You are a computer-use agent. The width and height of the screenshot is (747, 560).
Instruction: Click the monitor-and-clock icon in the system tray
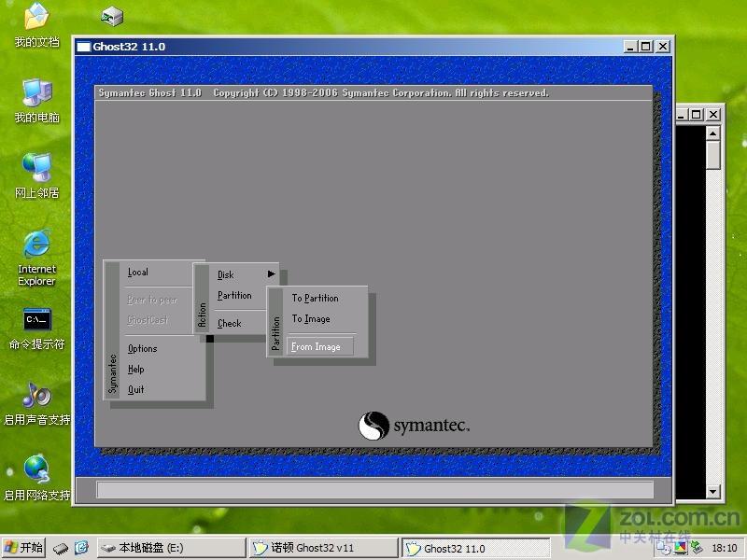click(663, 548)
